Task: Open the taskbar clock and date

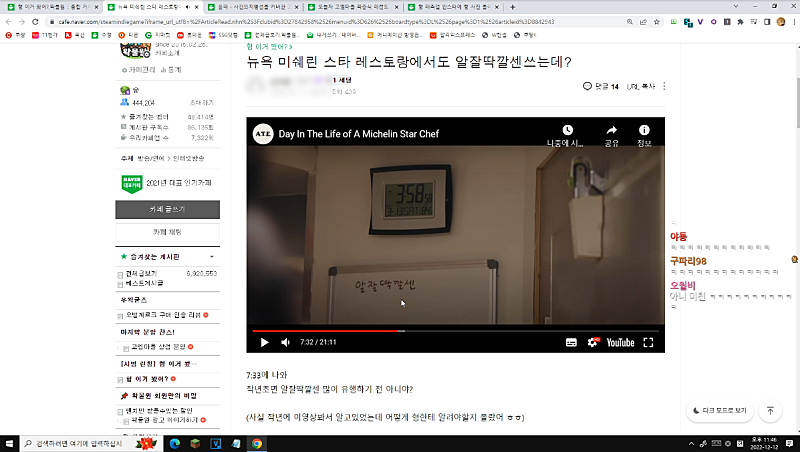Action: 764,444
